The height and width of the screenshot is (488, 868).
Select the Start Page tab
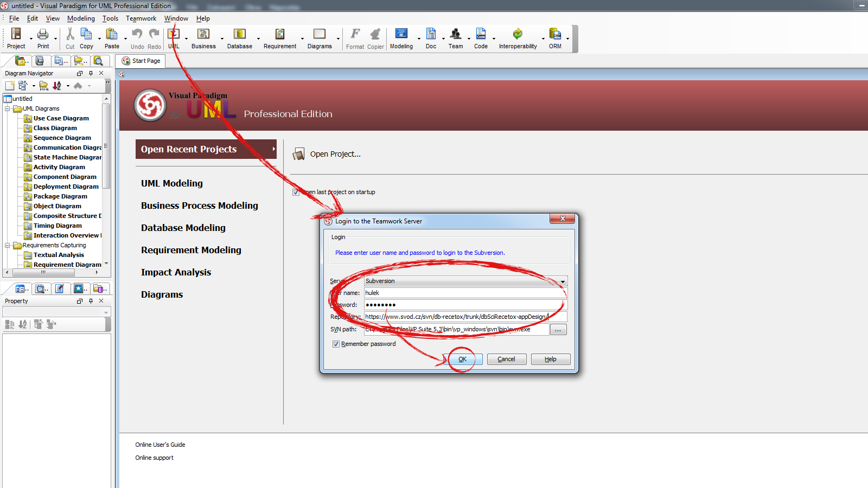tap(141, 61)
